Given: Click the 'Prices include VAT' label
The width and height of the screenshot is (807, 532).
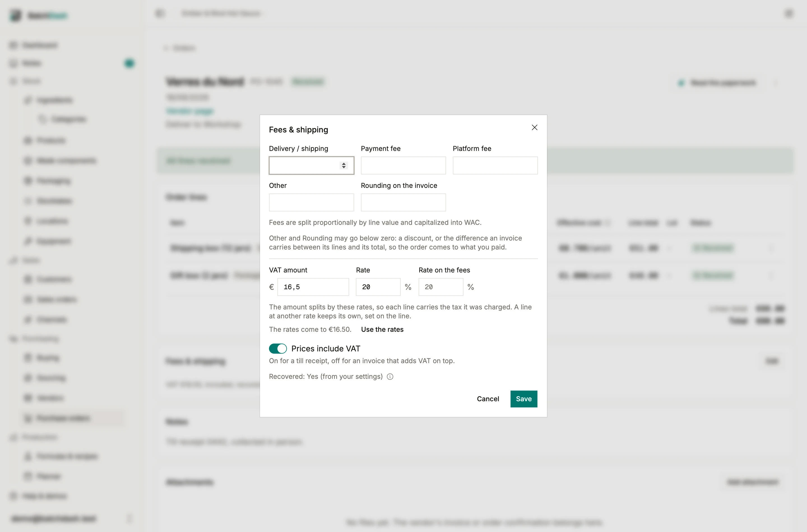Looking at the screenshot, I should click(x=326, y=348).
